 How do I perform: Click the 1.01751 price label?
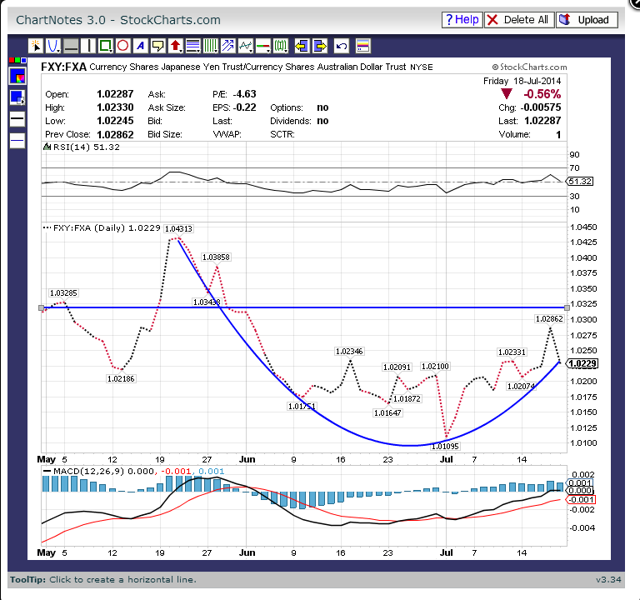302,406
